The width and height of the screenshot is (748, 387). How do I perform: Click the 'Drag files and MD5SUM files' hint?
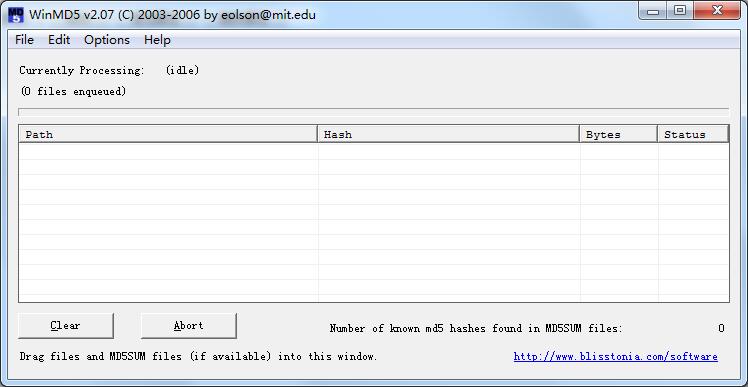coord(198,356)
